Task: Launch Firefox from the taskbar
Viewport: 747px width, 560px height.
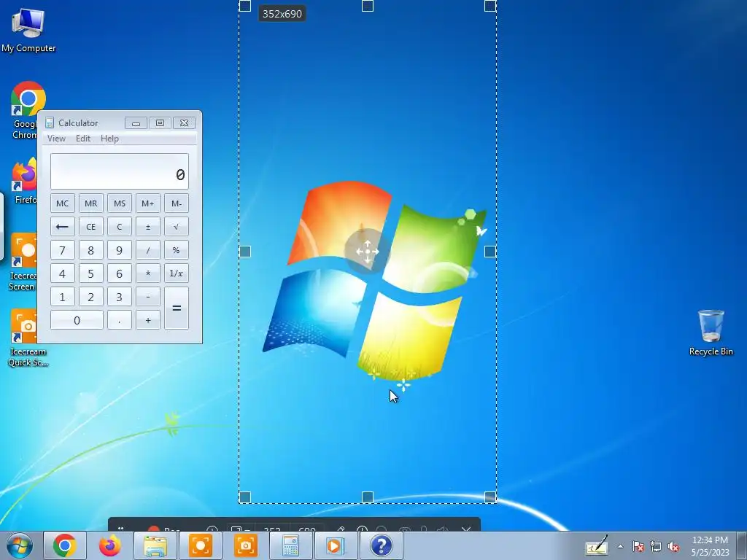Action: pyautogui.click(x=110, y=545)
